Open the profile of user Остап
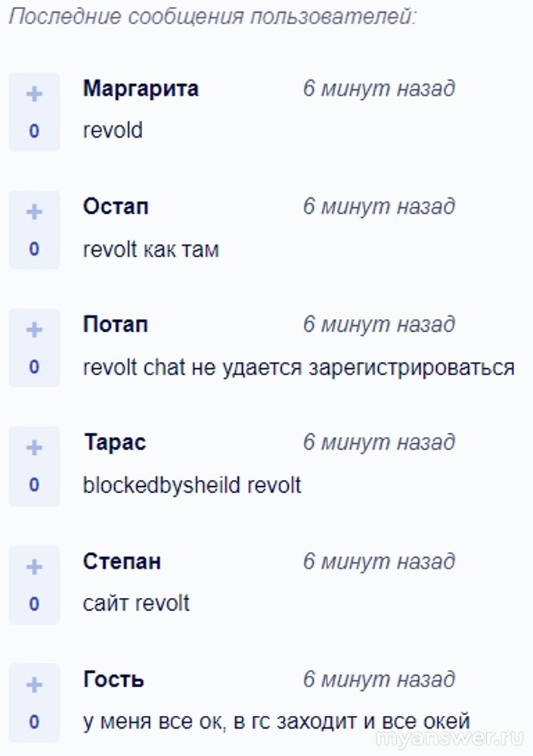Viewport: 533px width, 756px height. tap(116, 206)
